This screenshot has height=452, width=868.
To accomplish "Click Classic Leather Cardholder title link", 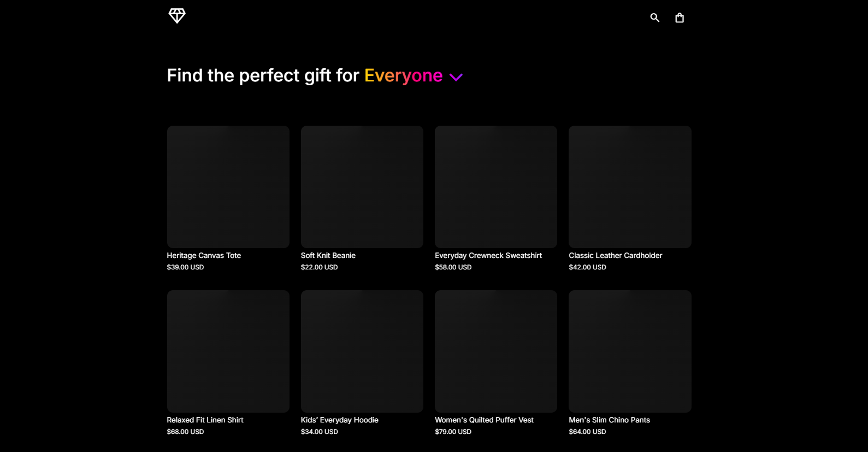I will pyautogui.click(x=615, y=255).
